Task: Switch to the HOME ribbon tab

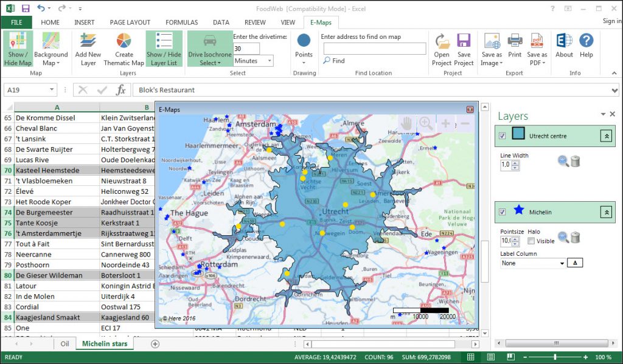Action: pyautogui.click(x=50, y=22)
